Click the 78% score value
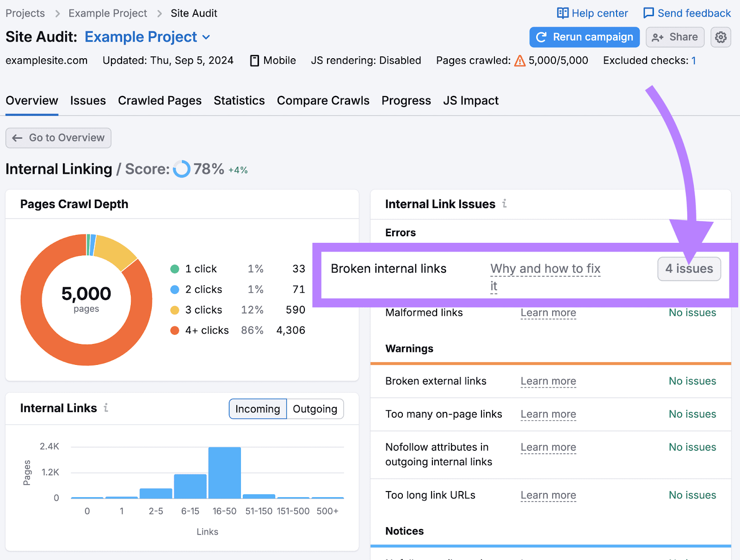The image size is (740, 560). [x=209, y=169]
